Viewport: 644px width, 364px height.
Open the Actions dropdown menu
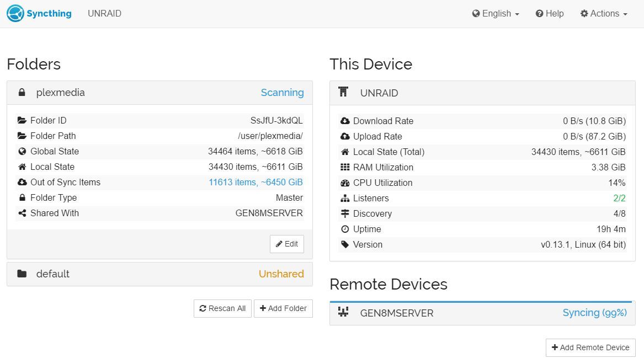604,14
